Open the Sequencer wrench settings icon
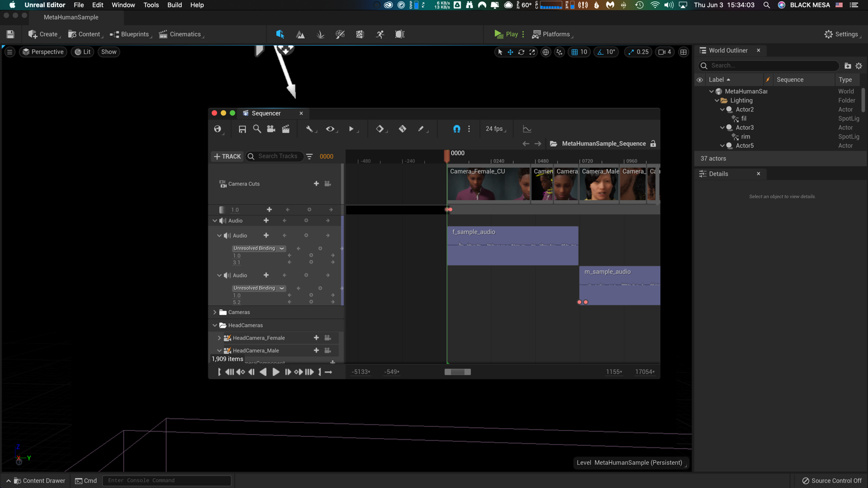 pyautogui.click(x=311, y=128)
